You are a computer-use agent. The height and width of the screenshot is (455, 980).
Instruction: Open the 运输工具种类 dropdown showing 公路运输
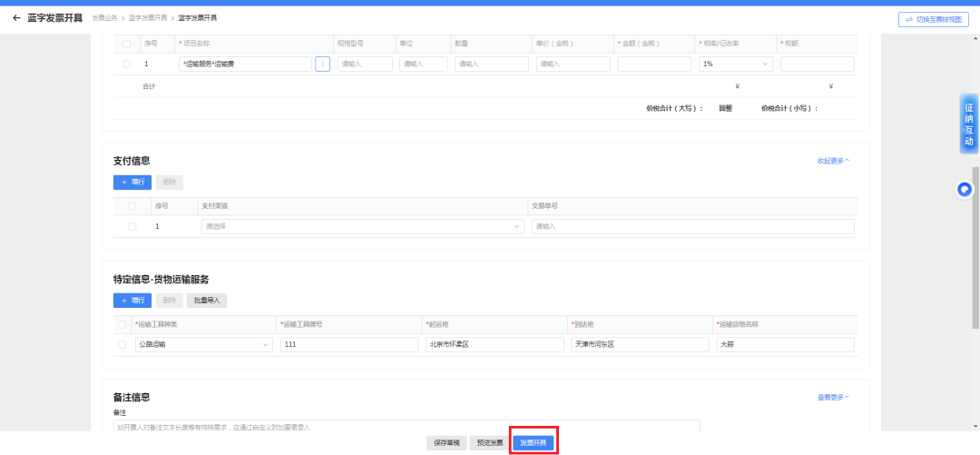204,345
